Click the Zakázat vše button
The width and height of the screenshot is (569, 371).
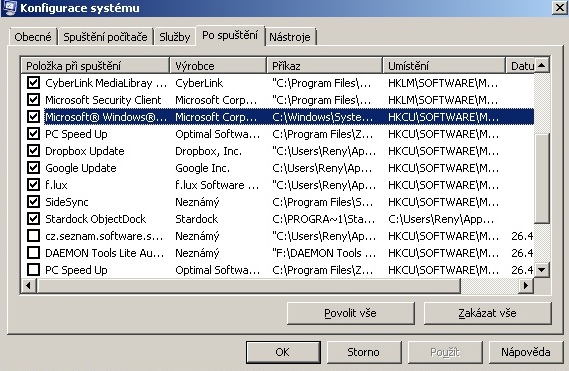pos(487,313)
